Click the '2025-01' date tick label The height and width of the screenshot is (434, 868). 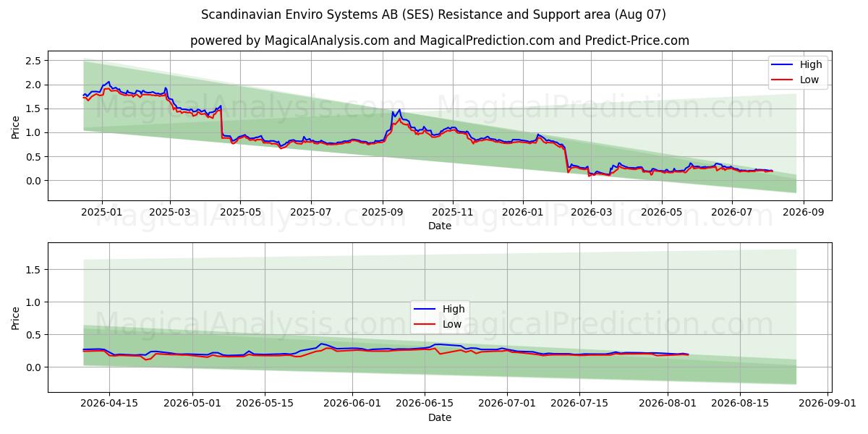[102, 212]
